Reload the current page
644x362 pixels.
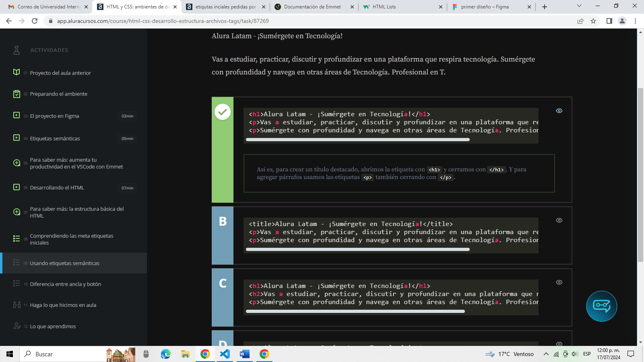click(x=35, y=21)
